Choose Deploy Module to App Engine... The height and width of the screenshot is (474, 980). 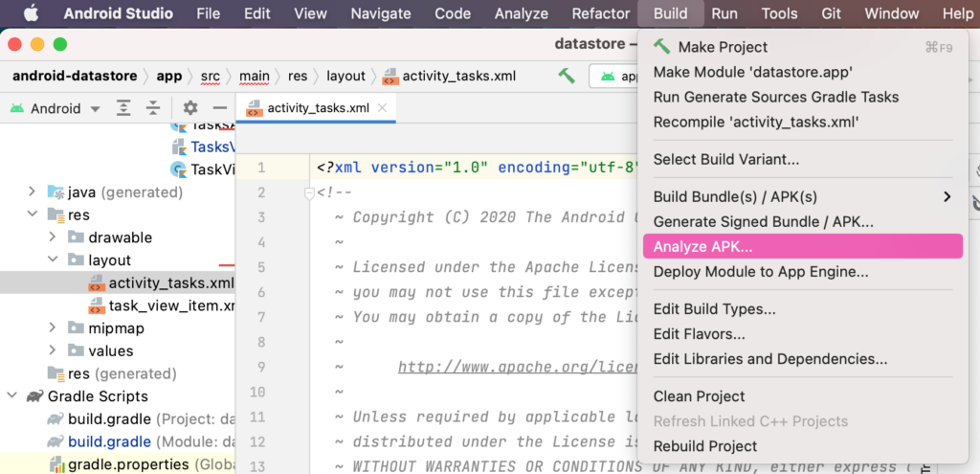coord(803,272)
